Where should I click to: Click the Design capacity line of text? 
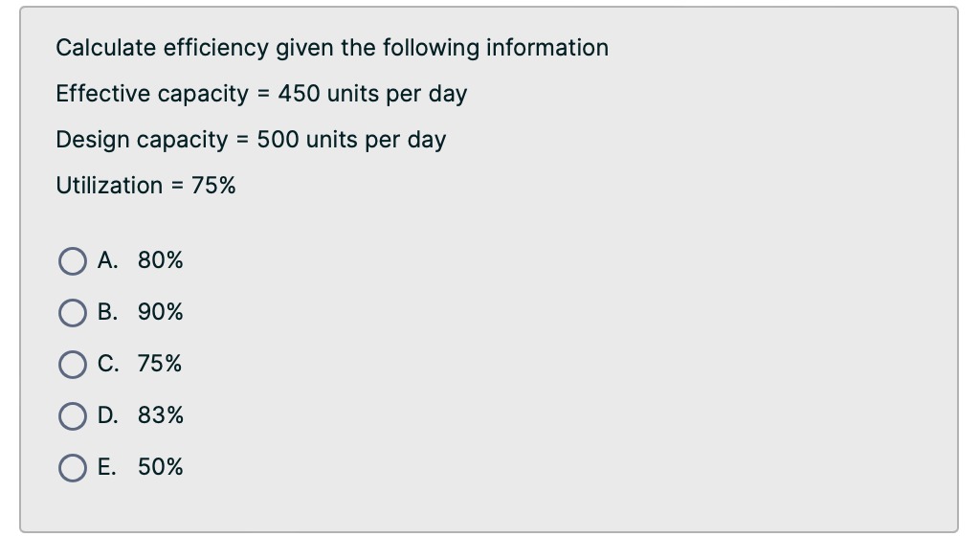click(251, 139)
